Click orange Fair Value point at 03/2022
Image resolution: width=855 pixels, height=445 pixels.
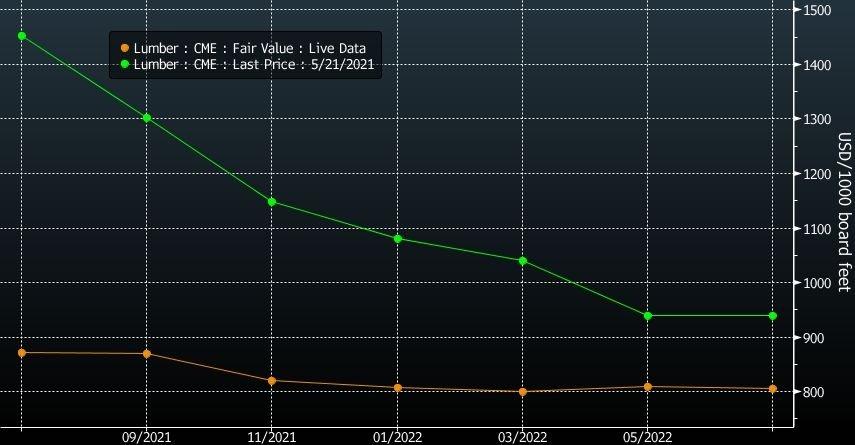(x=523, y=392)
